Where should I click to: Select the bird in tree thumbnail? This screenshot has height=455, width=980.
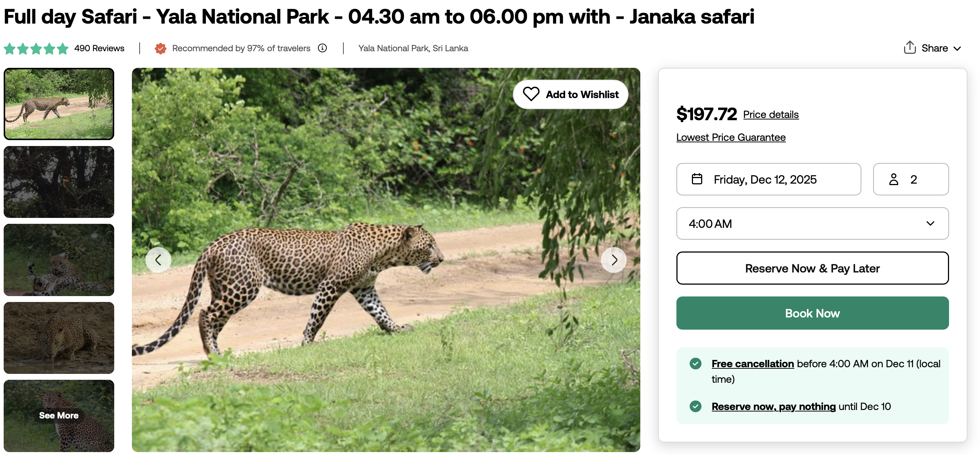click(59, 182)
